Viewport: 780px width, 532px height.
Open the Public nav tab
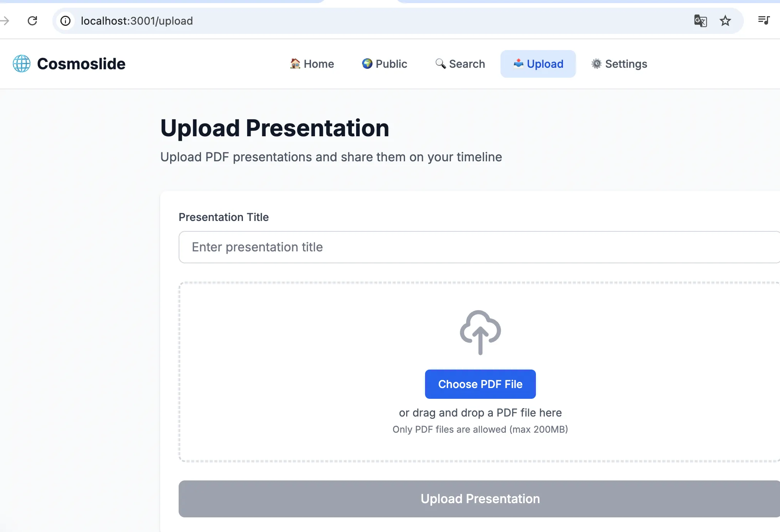pyautogui.click(x=391, y=64)
